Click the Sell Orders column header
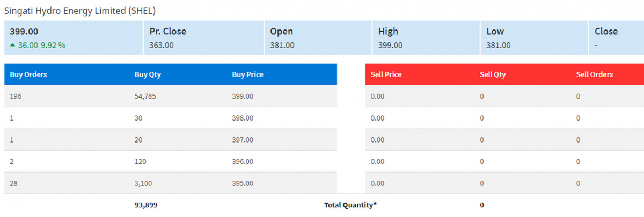644x217 pixels. [594, 74]
